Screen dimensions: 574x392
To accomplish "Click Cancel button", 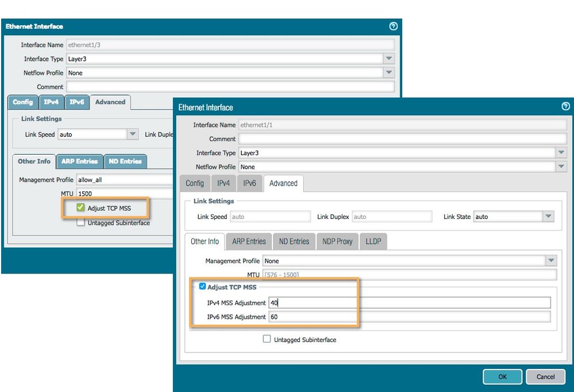I will (x=545, y=376).
